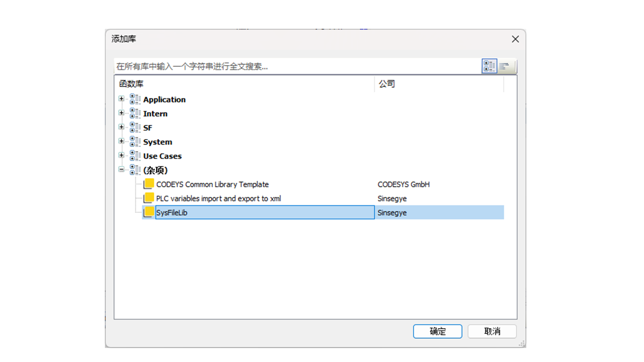Click the Intern category icon
Screen dimensions: 644x362
[135, 113]
